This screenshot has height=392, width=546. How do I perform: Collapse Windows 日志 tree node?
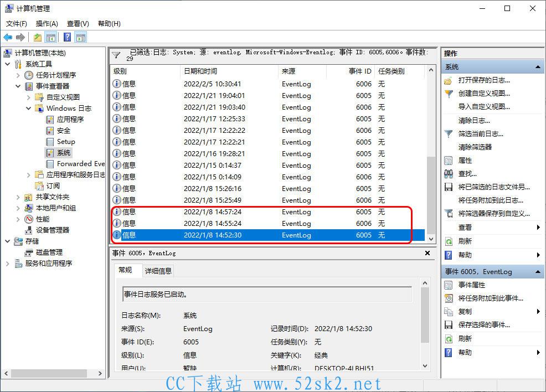tap(29, 109)
